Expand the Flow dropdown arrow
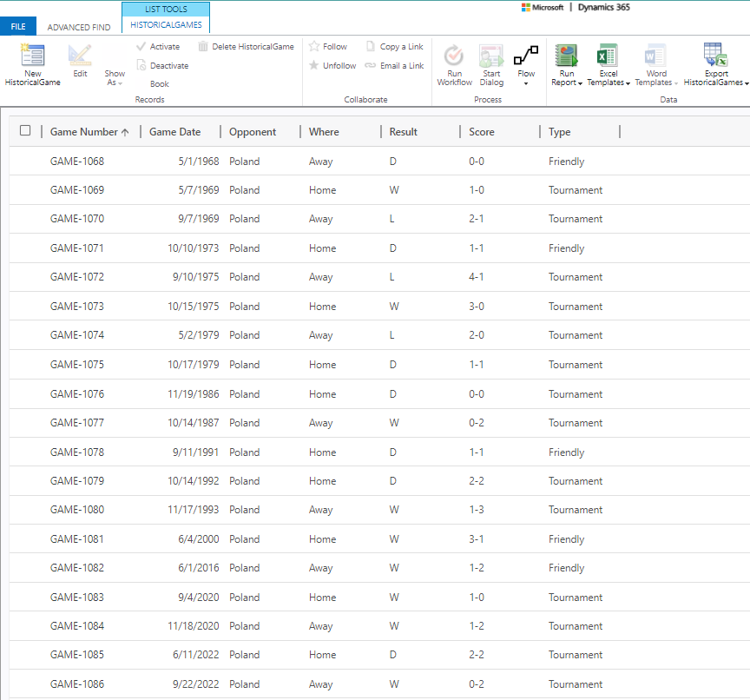This screenshot has width=750, height=700. [x=526, y=83]
